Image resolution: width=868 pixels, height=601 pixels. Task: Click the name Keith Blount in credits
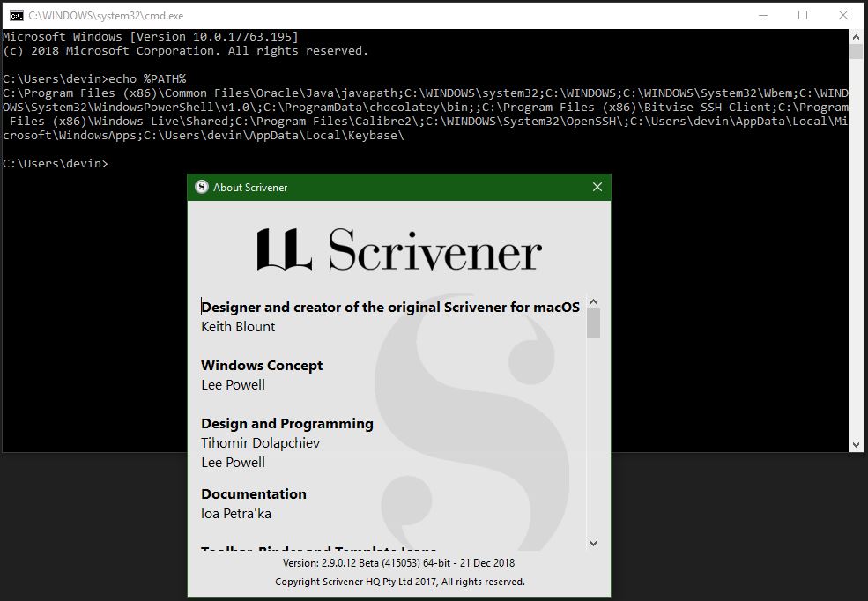tap(238, 327)
